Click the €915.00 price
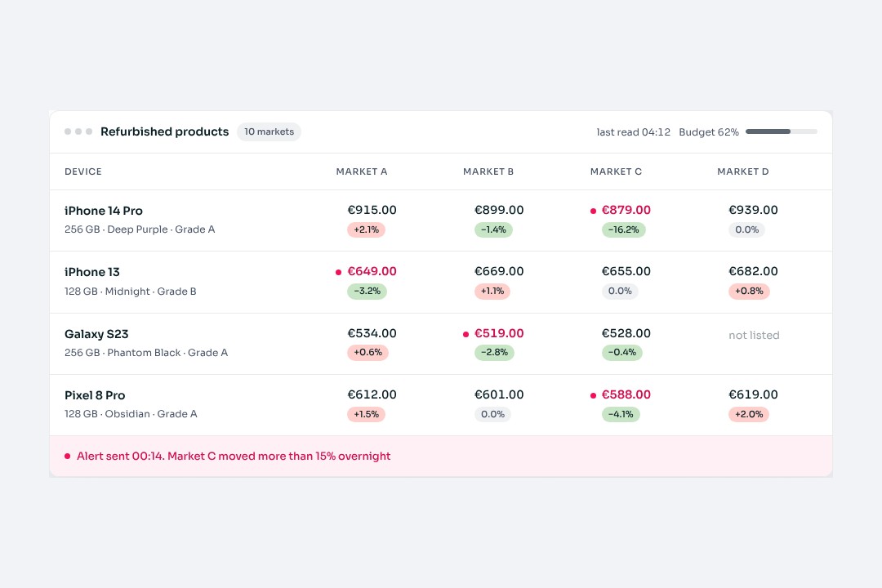This screenshot has width=882, height=588. coord(372,210)
